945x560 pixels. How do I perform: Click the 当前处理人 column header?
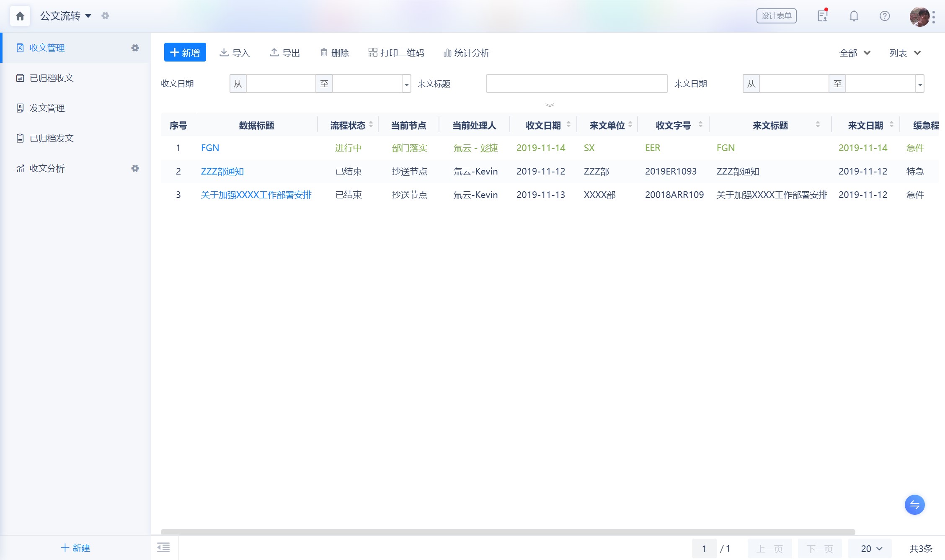(474, 125)
